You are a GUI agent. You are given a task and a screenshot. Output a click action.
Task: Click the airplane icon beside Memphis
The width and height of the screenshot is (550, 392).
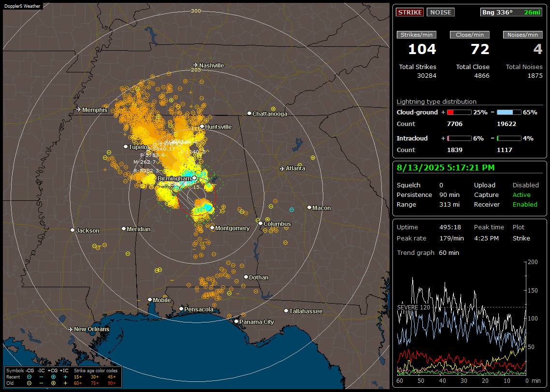79,110
